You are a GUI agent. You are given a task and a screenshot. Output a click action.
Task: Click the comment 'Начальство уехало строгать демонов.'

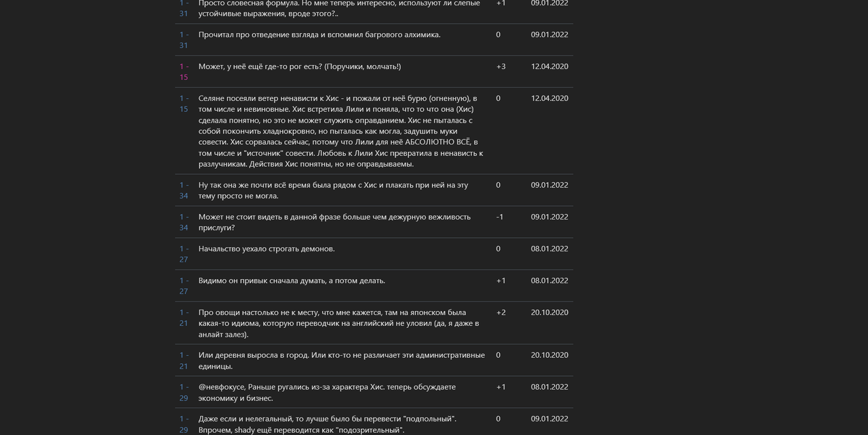tap(267, 249)
